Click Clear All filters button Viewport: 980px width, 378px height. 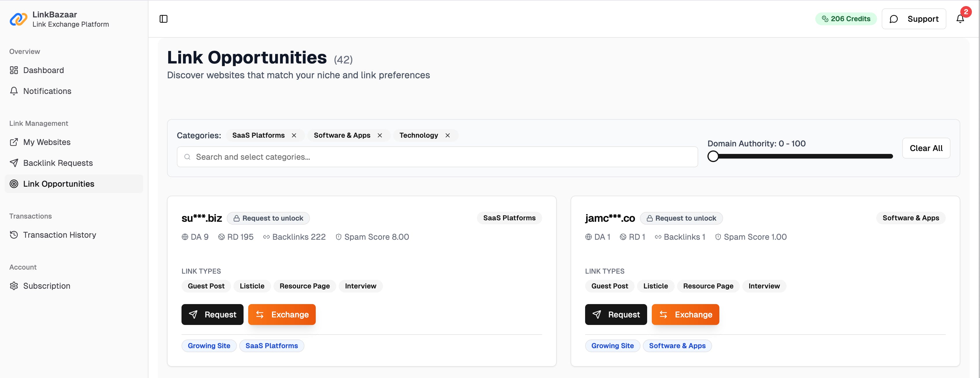(x=926, y=148)
